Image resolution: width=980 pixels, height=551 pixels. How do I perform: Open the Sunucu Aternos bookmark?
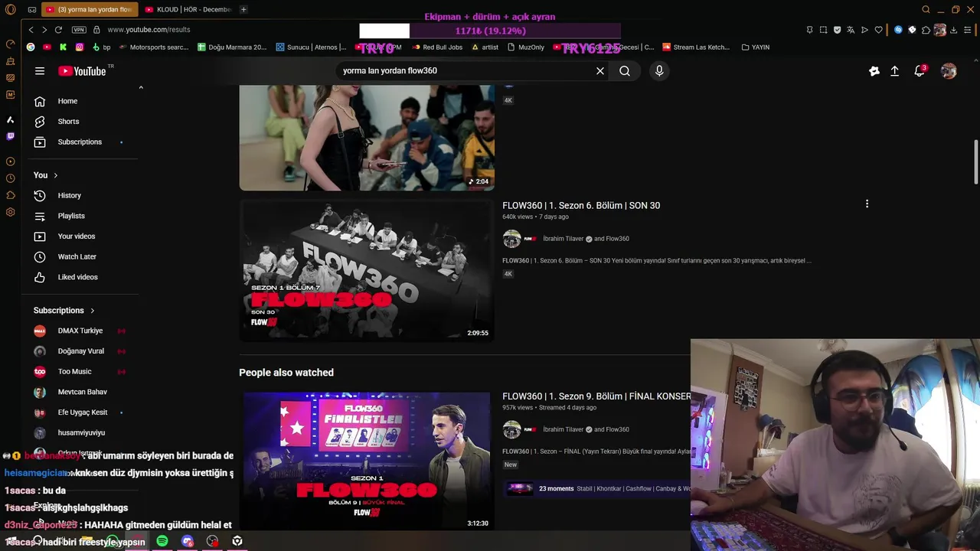point(311,47)
